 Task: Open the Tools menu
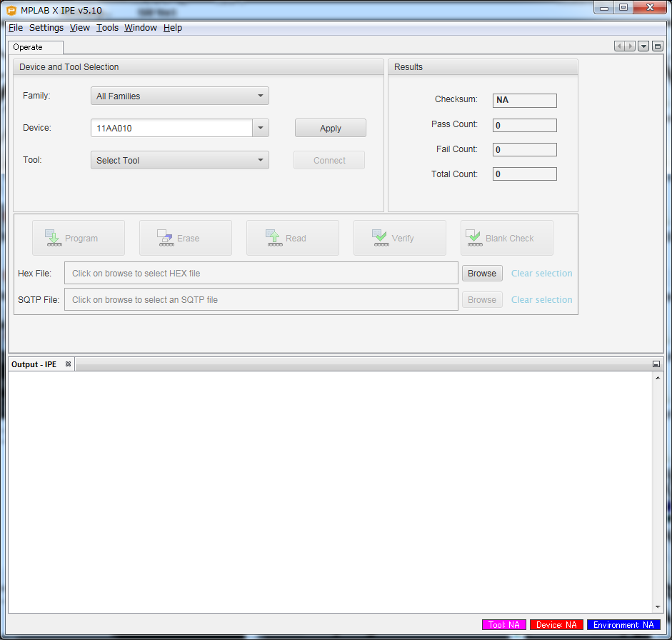tap(107, 28)
